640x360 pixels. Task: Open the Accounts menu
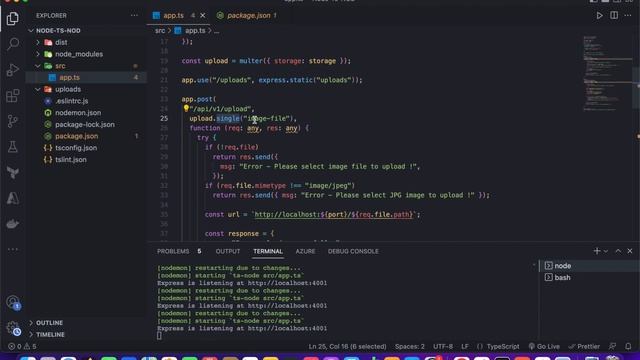tap(13, 302)
